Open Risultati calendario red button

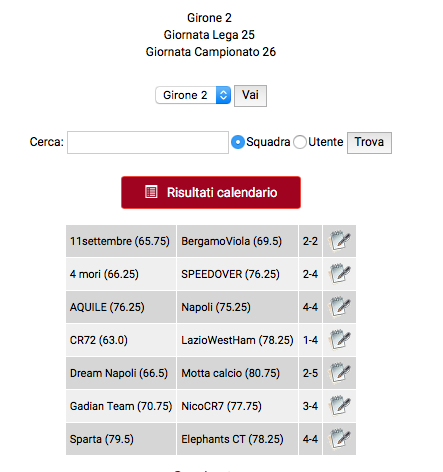[x=211, y=192]
